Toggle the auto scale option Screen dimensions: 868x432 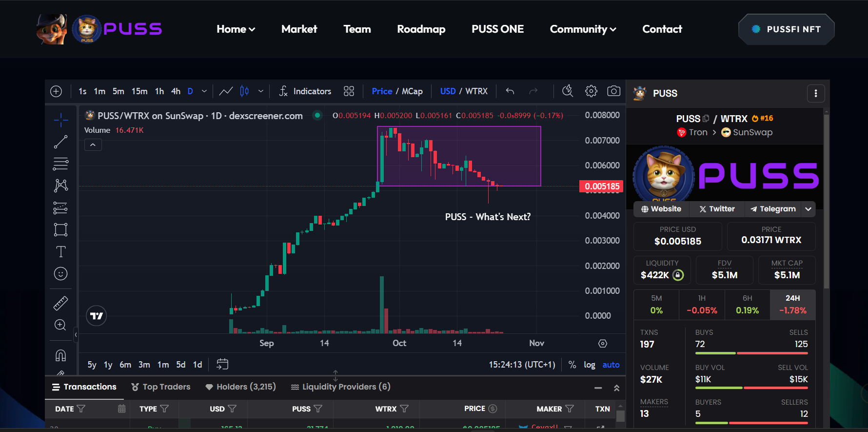pos(611,365)
